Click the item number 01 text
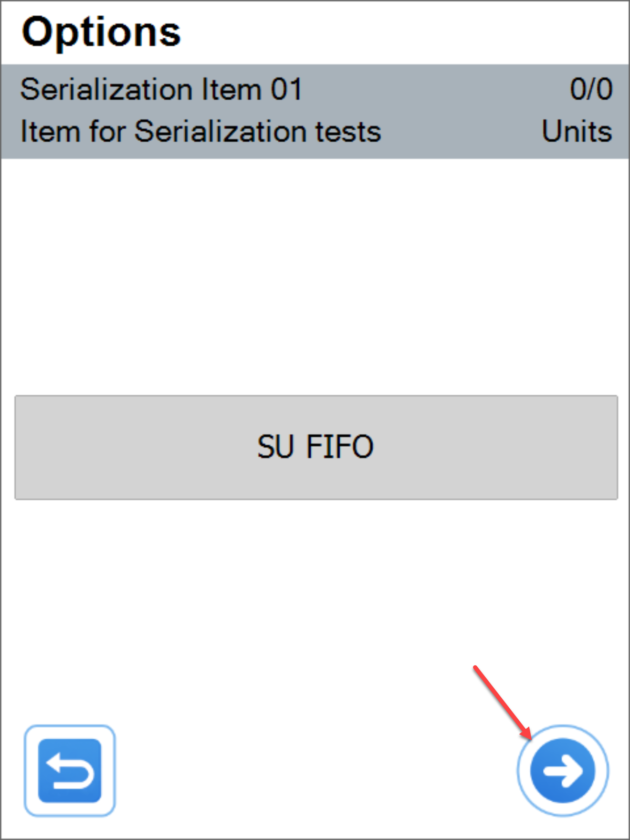630x840 pixels. click(287, 89)
